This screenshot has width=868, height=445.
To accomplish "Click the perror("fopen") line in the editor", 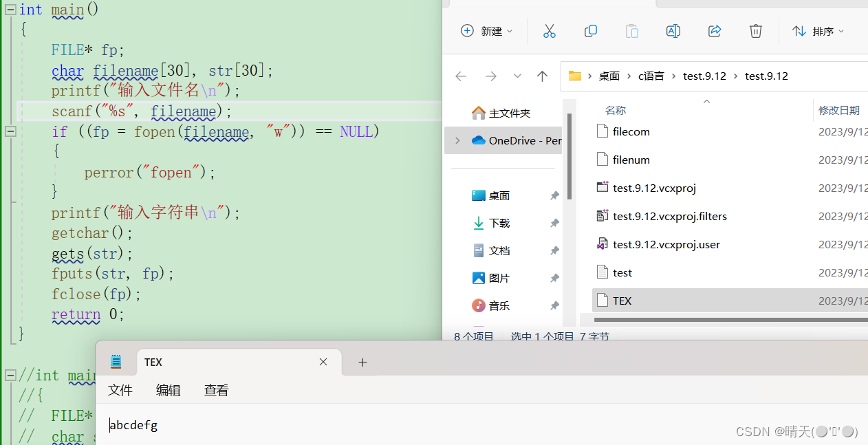I will (x=150, y=173).
